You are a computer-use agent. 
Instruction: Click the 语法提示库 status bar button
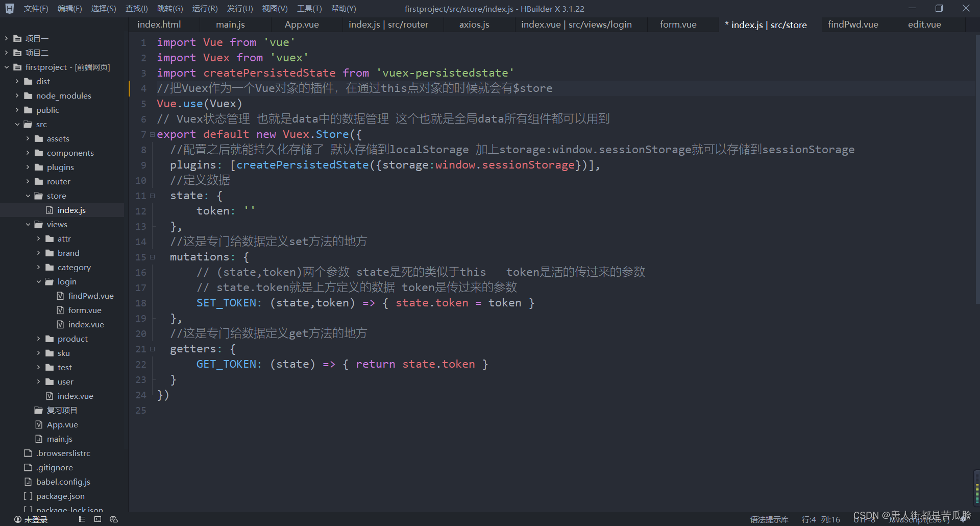point(769,519)
